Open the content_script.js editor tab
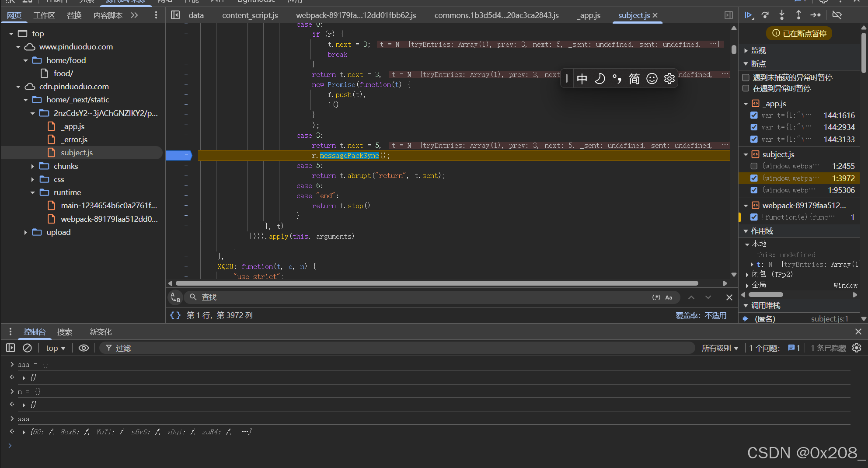 [250, 15]
